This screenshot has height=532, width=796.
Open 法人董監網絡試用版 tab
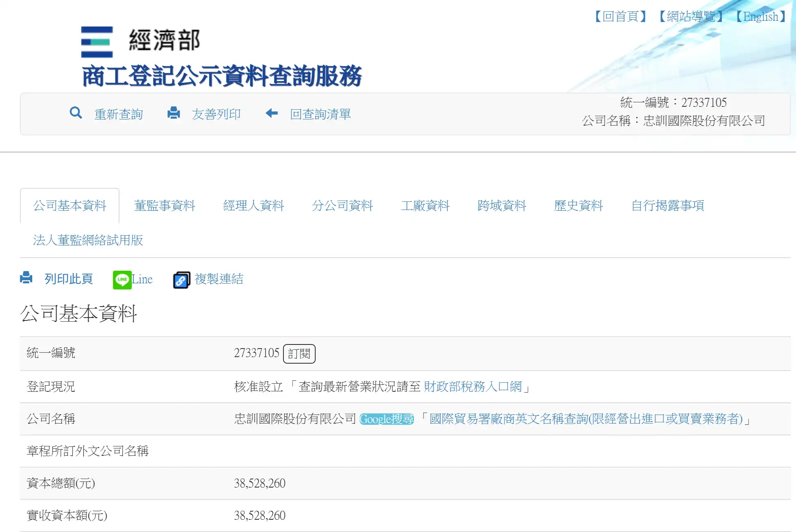[x=88, y=240]
